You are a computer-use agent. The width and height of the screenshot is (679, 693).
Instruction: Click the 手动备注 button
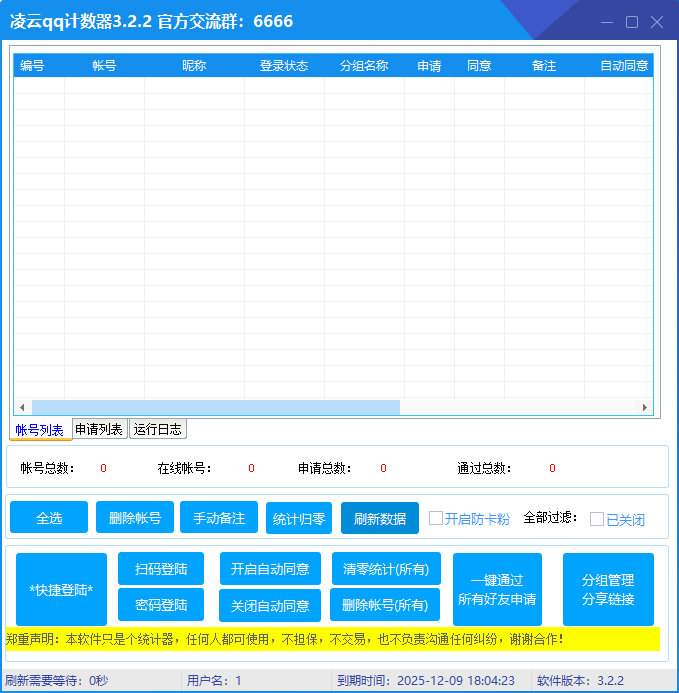219,518
